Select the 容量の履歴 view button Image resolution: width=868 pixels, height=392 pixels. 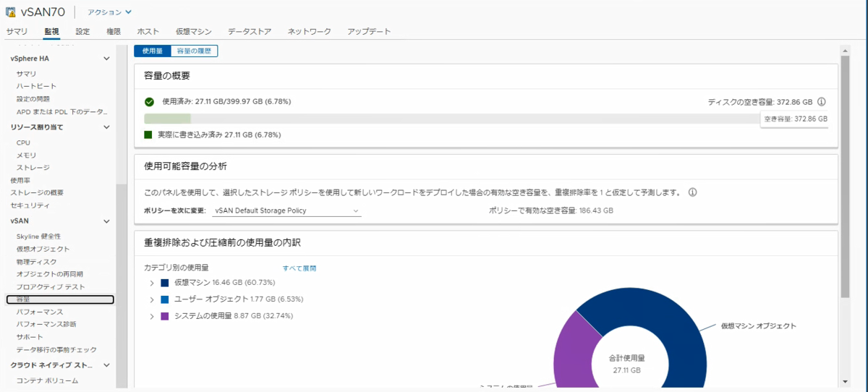click(x=195, y=51)
